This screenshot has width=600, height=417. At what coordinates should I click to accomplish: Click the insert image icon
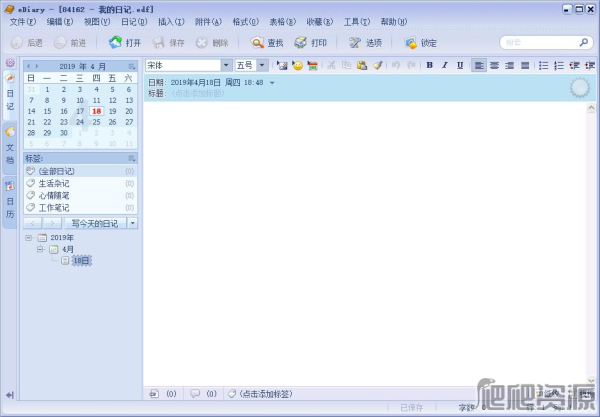click(283, 65)
